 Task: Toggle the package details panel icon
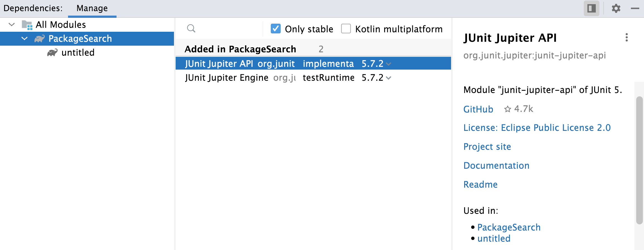[591, 8]
